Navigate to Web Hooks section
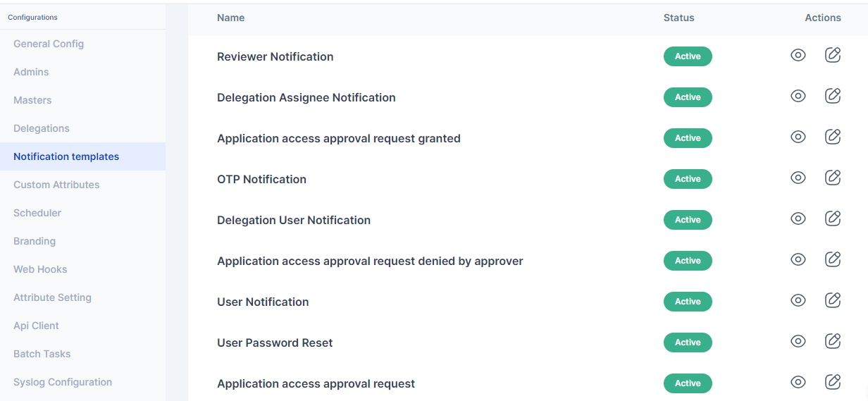Viewport: 868px width, 401px height. [40, 269]
